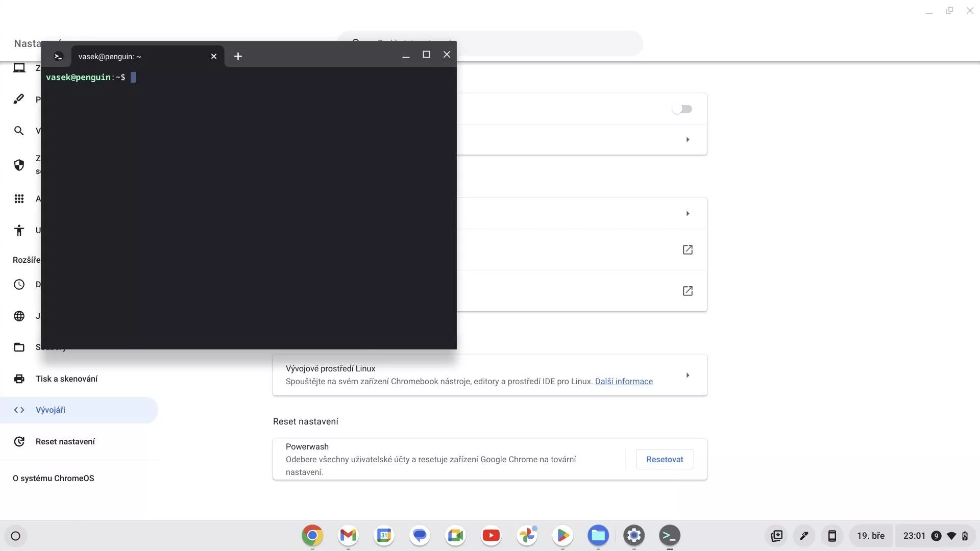Click the folder sidebar icon in Settings
The height and width of the screenshot is (551, 980).
(x=19, y=347)
